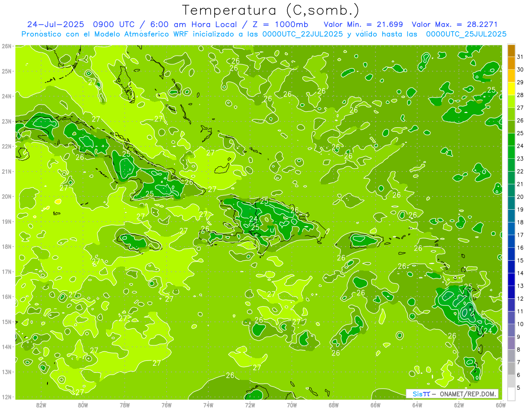Click latitude axis label '16N'
The height and width of the screenshot is (411, 532).
[7, 297]
